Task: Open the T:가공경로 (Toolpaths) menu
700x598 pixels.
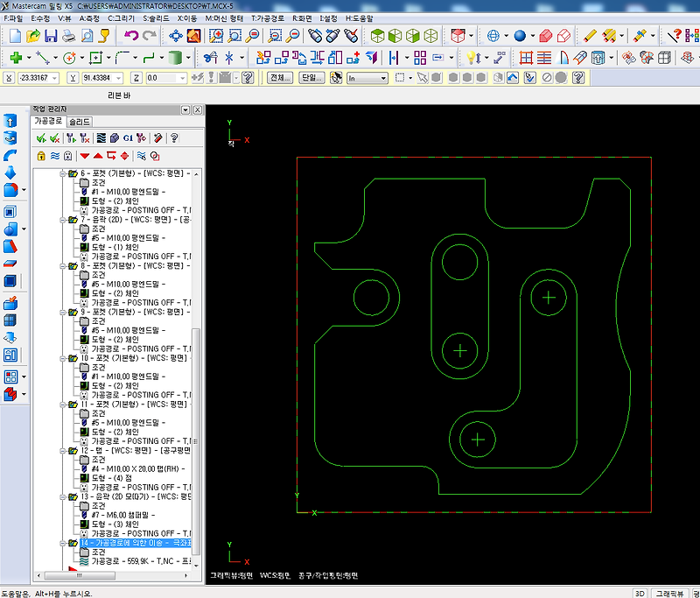Action: (x=266, y=18)
